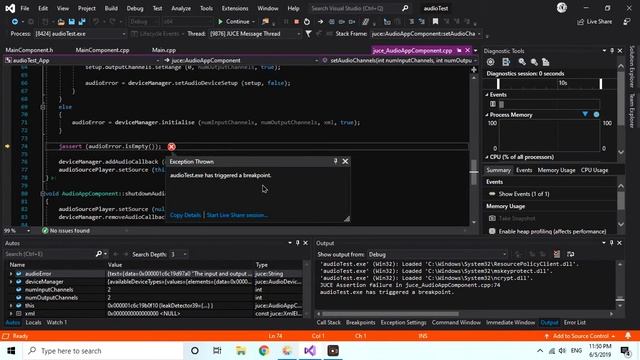Open the Extensions menu
This screenshot has width=640, height=360.
[235, 8]
